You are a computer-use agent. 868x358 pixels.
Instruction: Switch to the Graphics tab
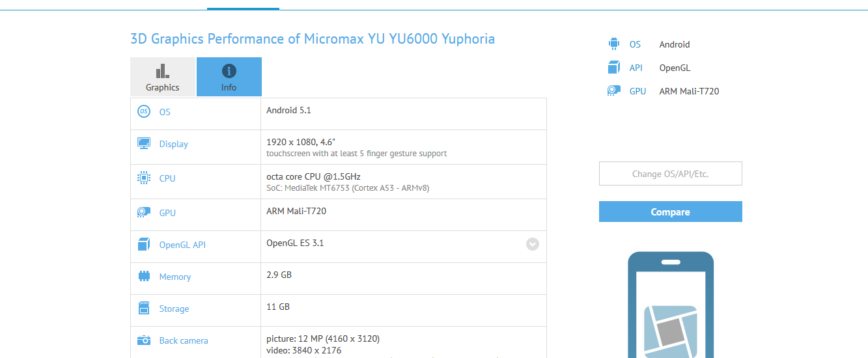tap(163, 77)
